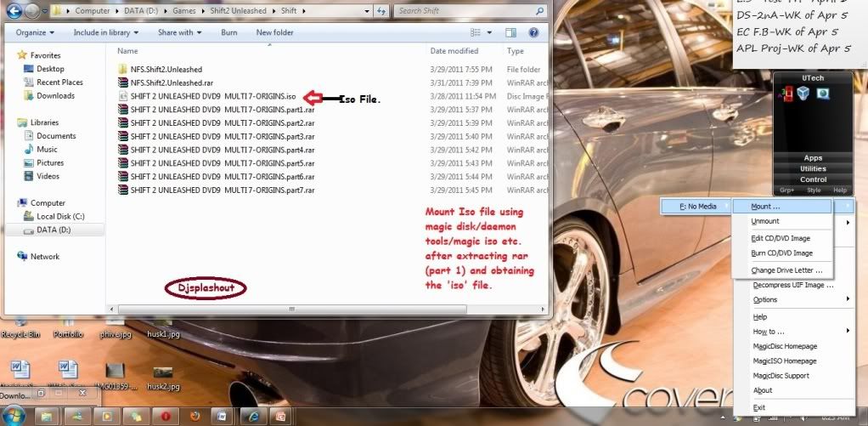Sort by the Name column header
Screen dimensions: 868x426
(127, 51)
